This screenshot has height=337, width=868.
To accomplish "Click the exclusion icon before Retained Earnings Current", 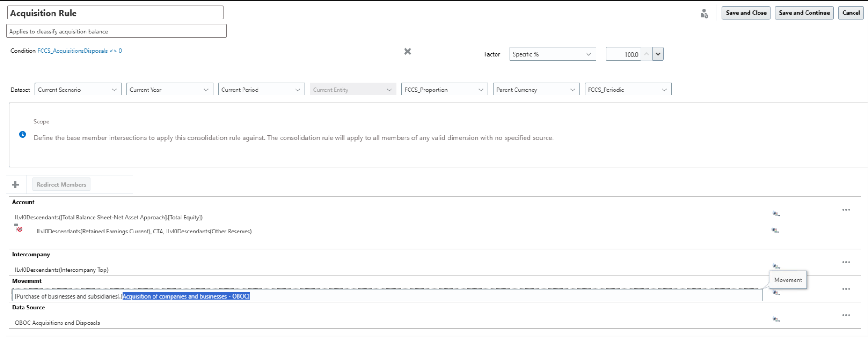I will pyautogui.click(x=19, y=228).
